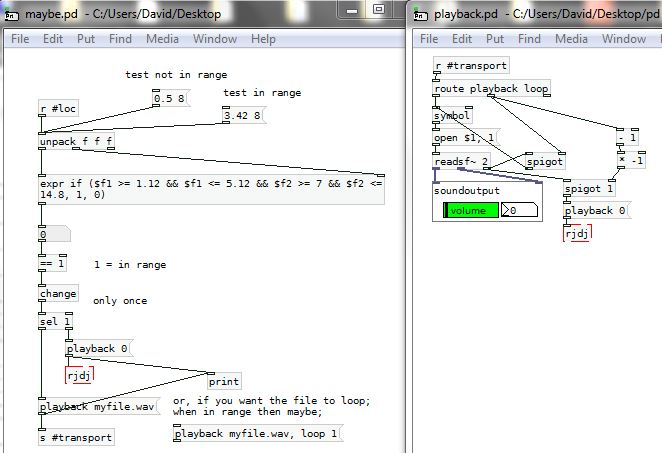Open Put menu in maybe.pd window
The image size is (662, 453).
(x=86, y=39)
